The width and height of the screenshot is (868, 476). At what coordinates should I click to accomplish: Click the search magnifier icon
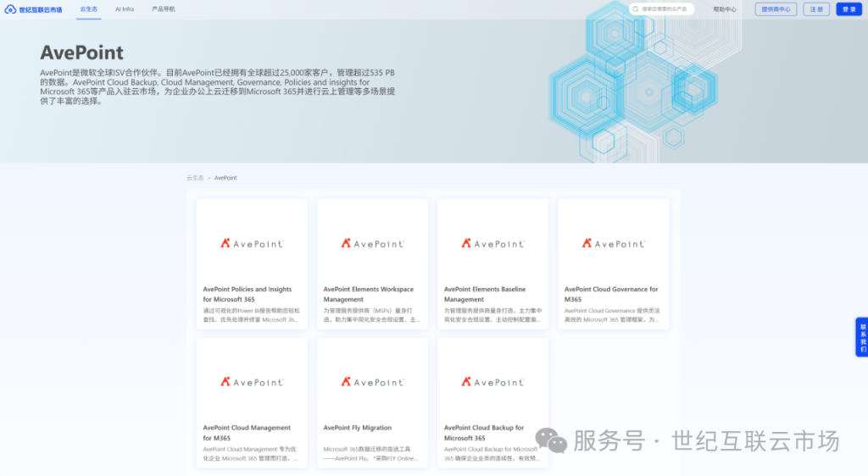pos(637,9)
